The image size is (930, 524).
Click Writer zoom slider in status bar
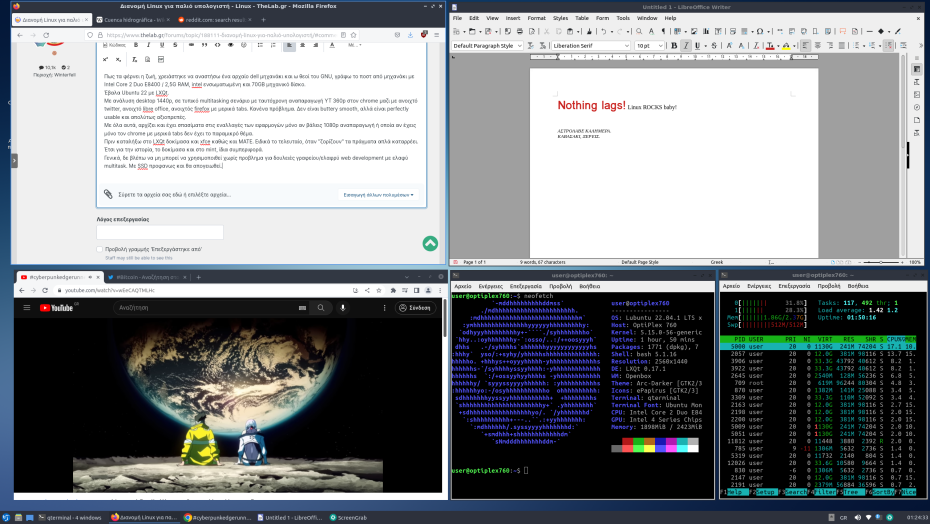click(x=883, y=262)
